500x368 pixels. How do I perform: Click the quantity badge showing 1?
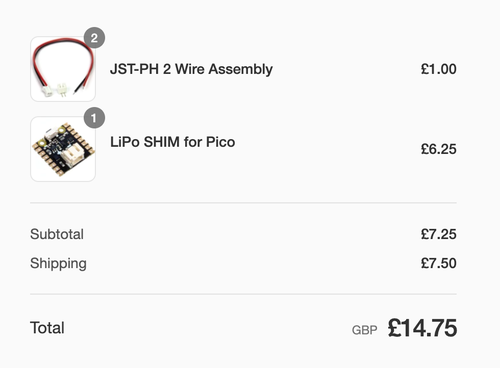coord(94,118)
